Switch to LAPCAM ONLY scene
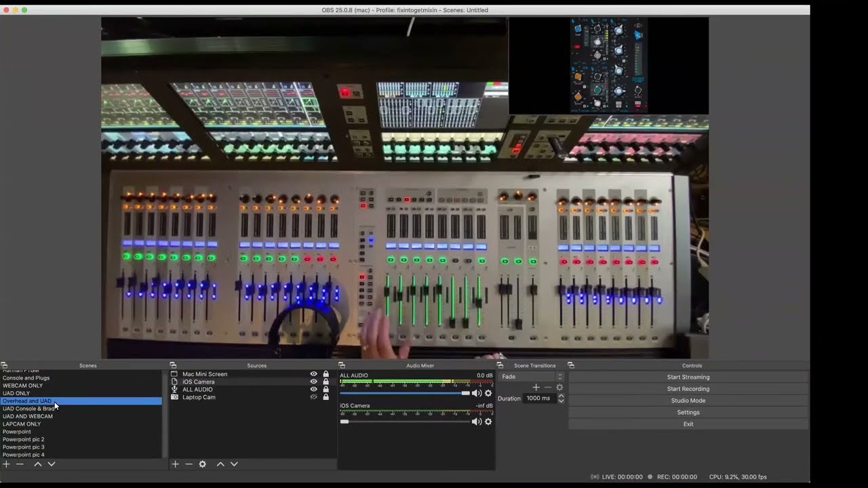The height and width of the screenshot is (488, 868). 22,424
